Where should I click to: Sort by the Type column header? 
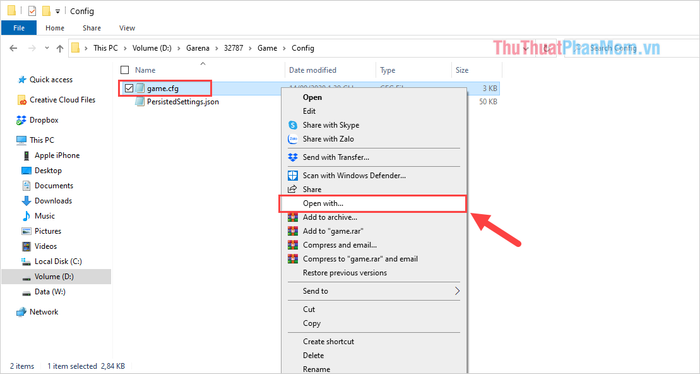(388, 70)
